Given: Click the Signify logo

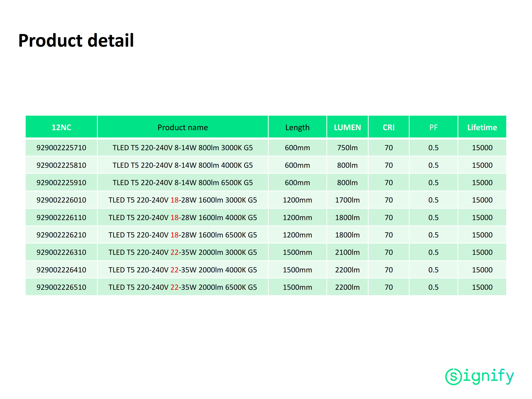Looking at the screenshot, I should (479, 376).
